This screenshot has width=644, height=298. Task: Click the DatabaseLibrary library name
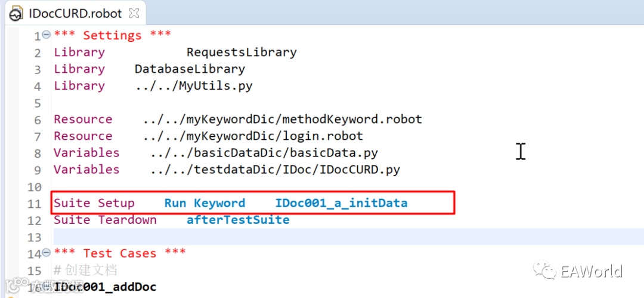(190, 69)
